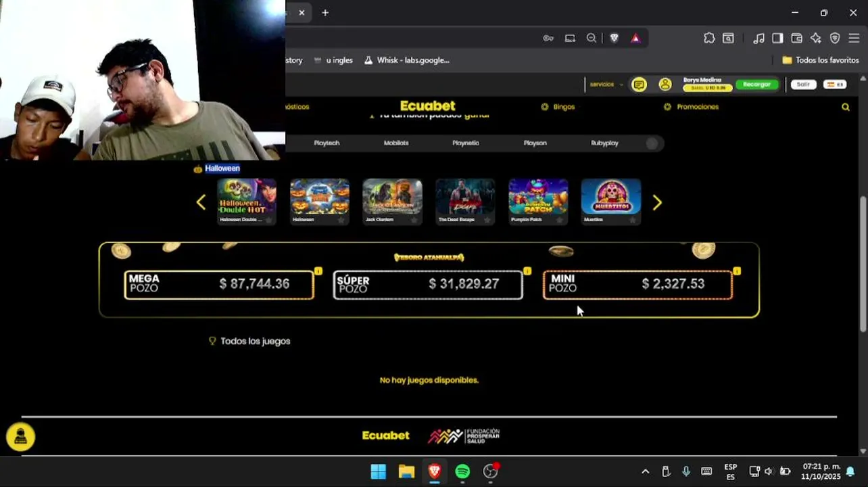The width and height of the screenshot is (868, 487).
Task: Click the MINI POZO jackpot box
Action: coord(637,285)
